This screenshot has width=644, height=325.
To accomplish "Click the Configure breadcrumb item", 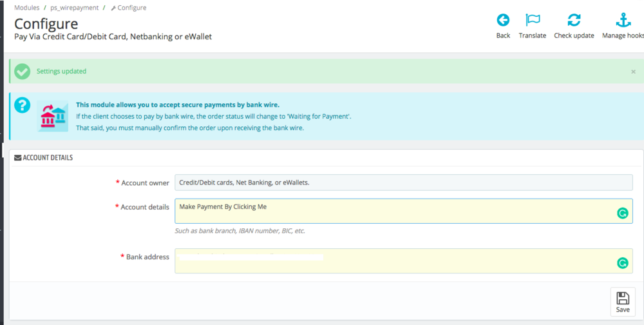I will pyautogui.click(x=129, y=7).
